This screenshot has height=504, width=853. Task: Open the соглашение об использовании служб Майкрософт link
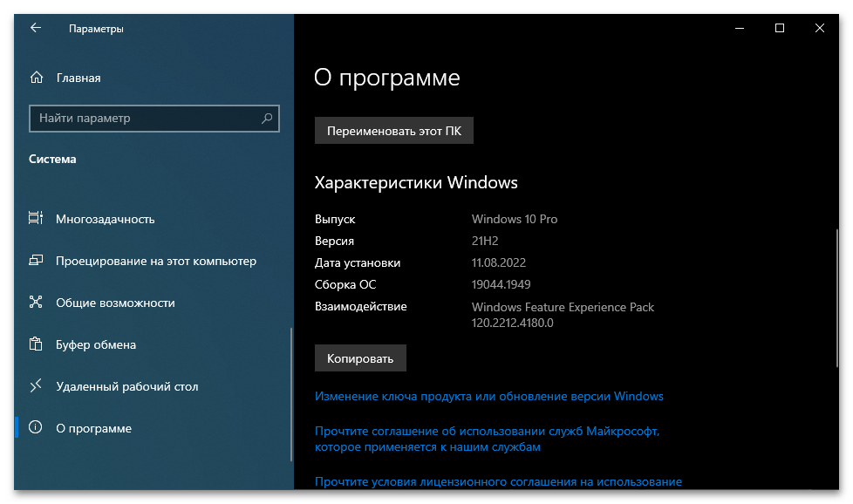point(487,439)
